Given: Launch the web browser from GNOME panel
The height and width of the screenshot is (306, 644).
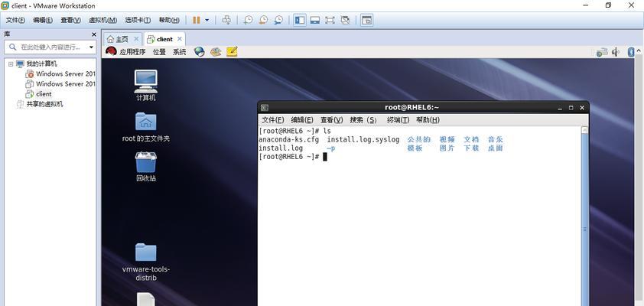Looking at the screenshot, I should coord(199,52).
